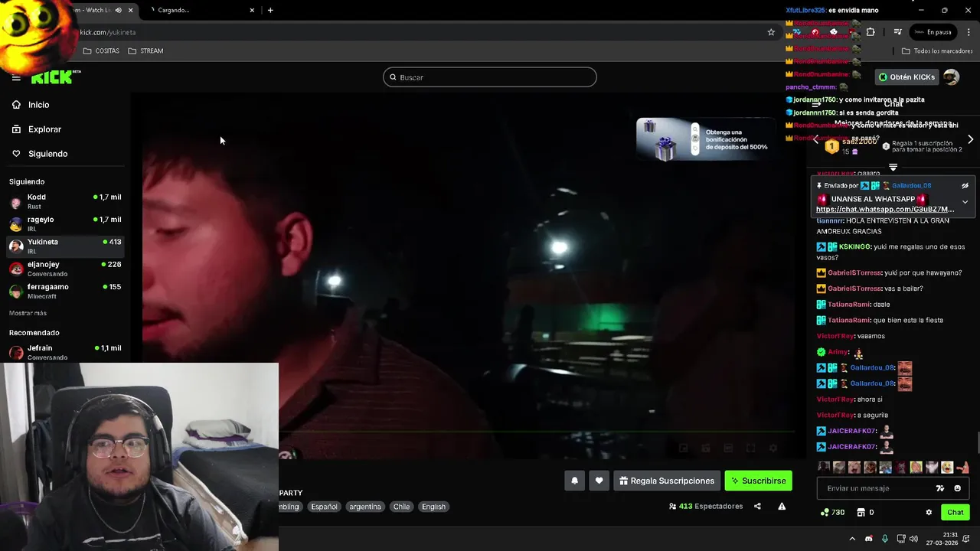Click the English tag
Image resolution: width=980 pixels, height=551 pixels.
tap(433, 507)
